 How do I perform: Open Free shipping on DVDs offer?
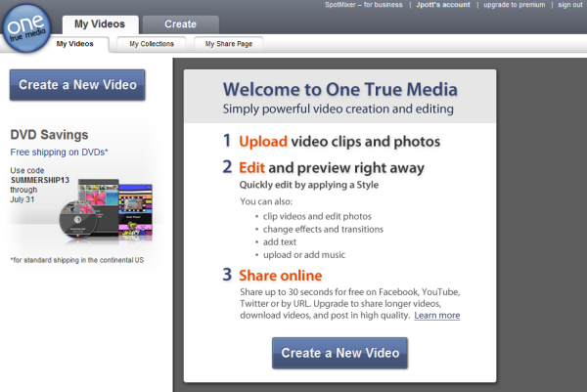click(59, 152)
